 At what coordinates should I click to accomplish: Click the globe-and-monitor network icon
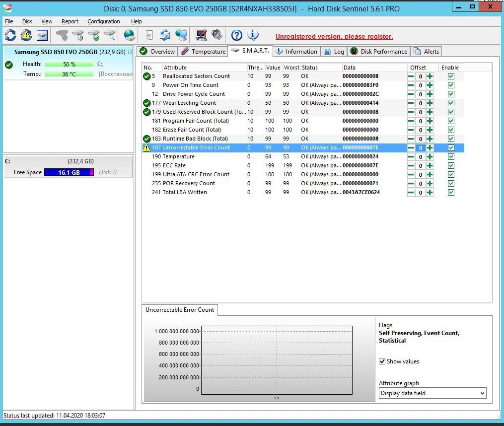[x=181, y=35]
